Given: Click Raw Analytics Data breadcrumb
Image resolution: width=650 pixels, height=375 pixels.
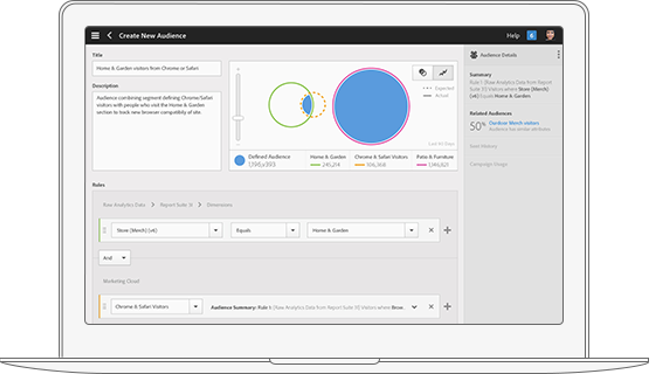Looking at the screenshot, I should click(124, 205).
